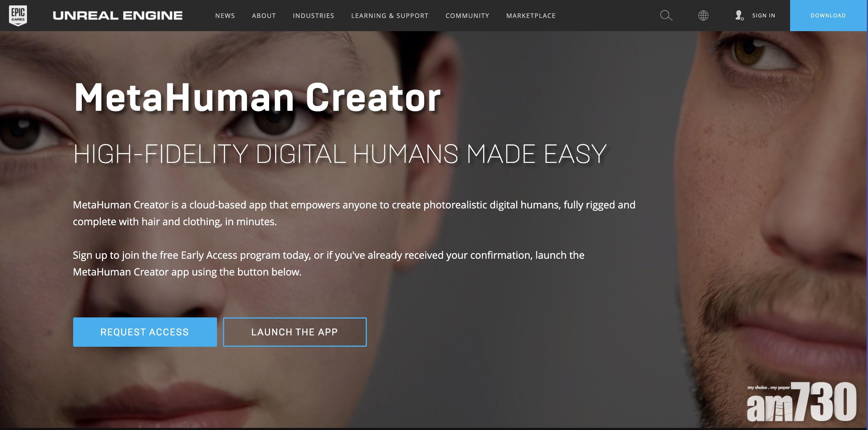Click the blue Download button
Image resolution: width=868 pixels, height=430 pixels.
(x=828, y=16)
